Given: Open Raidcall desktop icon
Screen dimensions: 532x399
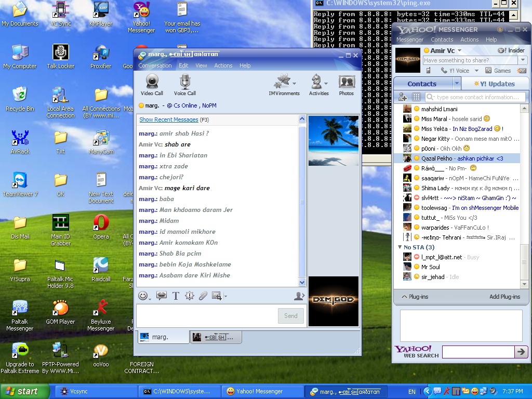Looking at the screenshot, I should pos(101,270).
